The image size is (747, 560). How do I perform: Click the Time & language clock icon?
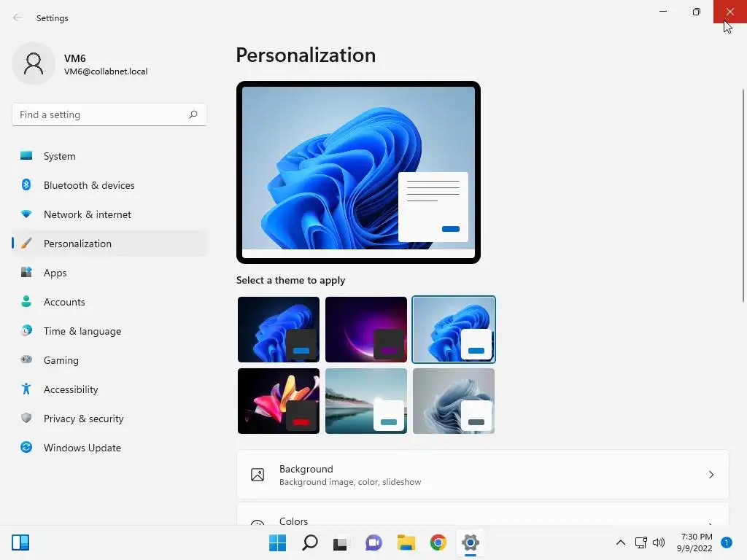coord(26,330)
